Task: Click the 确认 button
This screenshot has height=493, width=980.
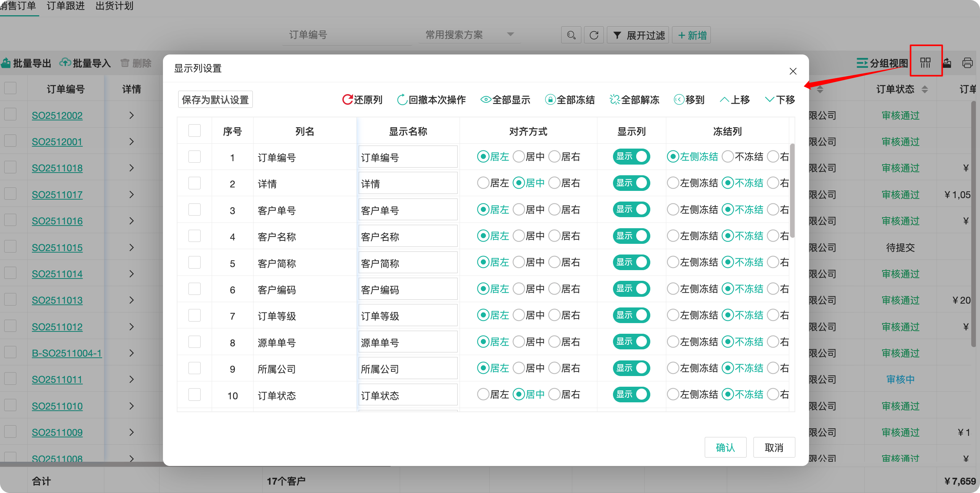Action: pyautogui.click(x=725, y=447)
